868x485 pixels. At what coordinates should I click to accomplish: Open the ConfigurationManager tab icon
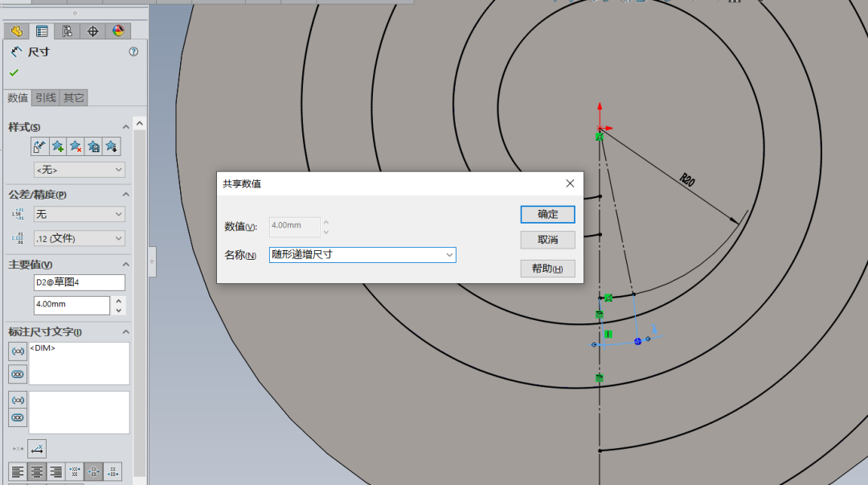(x=67, y=31)
